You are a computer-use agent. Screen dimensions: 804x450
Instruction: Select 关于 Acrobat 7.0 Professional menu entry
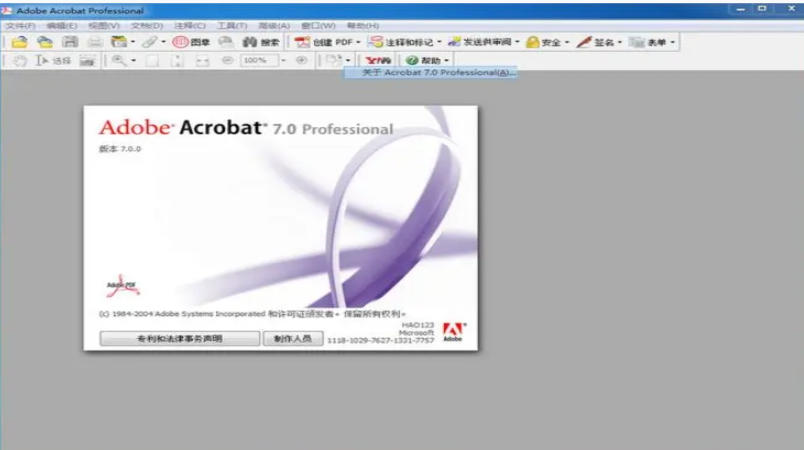[x=430, y=73]
